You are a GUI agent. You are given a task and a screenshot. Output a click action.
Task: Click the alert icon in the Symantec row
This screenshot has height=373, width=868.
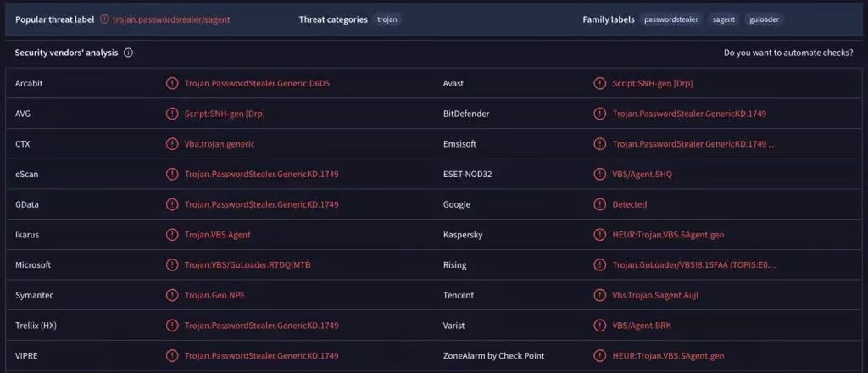(172, 295)
